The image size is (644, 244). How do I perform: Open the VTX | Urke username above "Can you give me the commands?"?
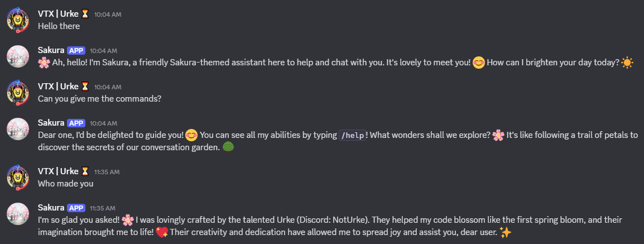(58, 86)
